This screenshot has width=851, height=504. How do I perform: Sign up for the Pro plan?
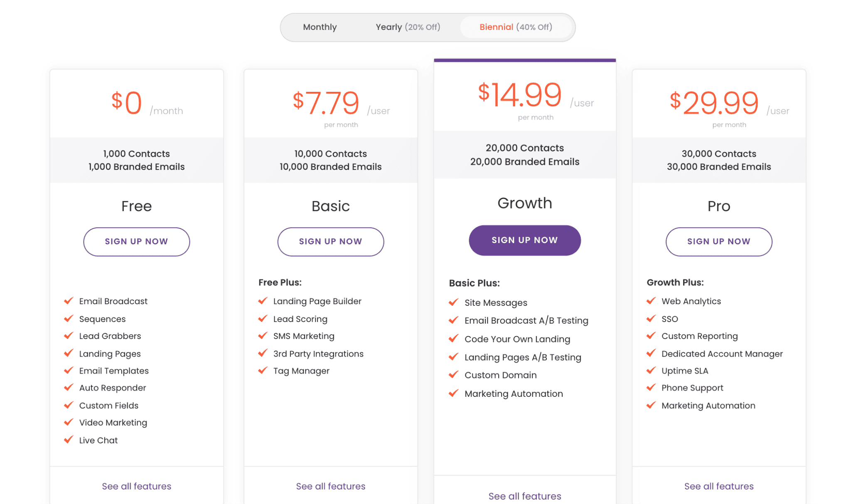tap(718, 241)
